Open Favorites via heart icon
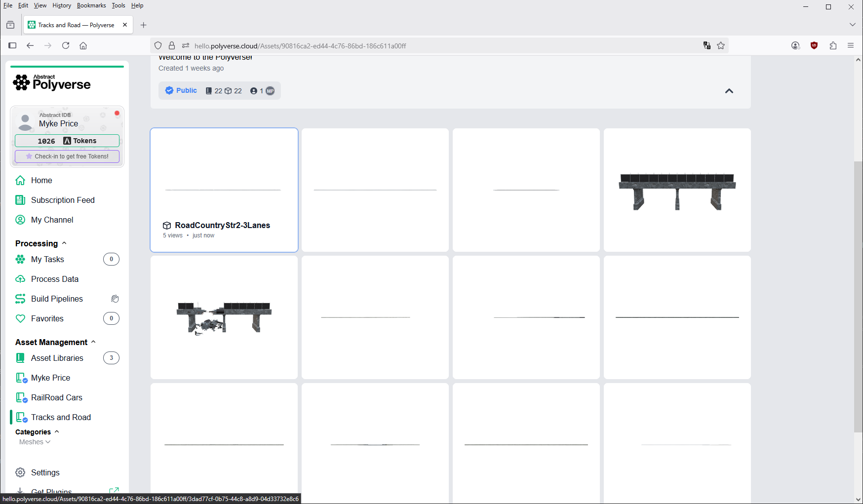Image resolution: width=863 pixels, height=504 pixels. pyautogui.click(x=20, y=318)
